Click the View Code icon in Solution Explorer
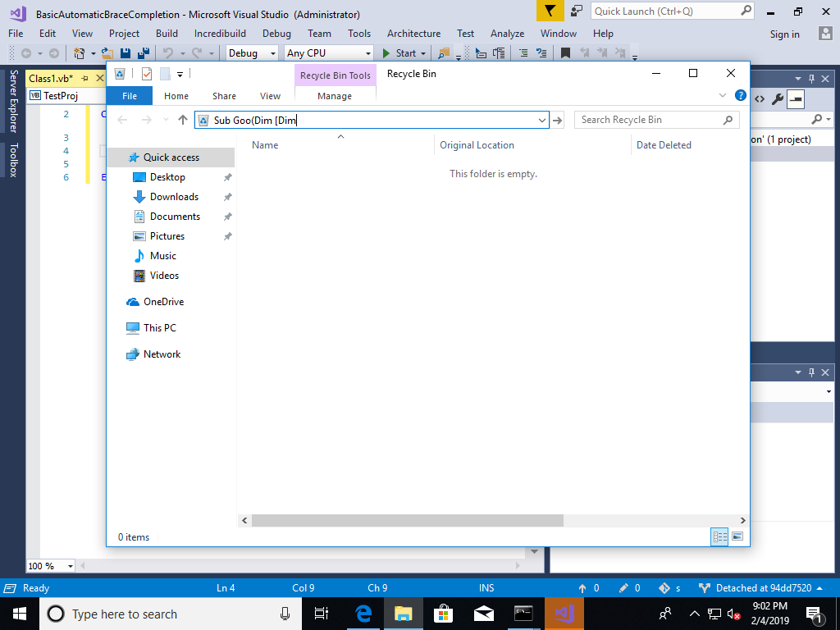 pos(760,98)
